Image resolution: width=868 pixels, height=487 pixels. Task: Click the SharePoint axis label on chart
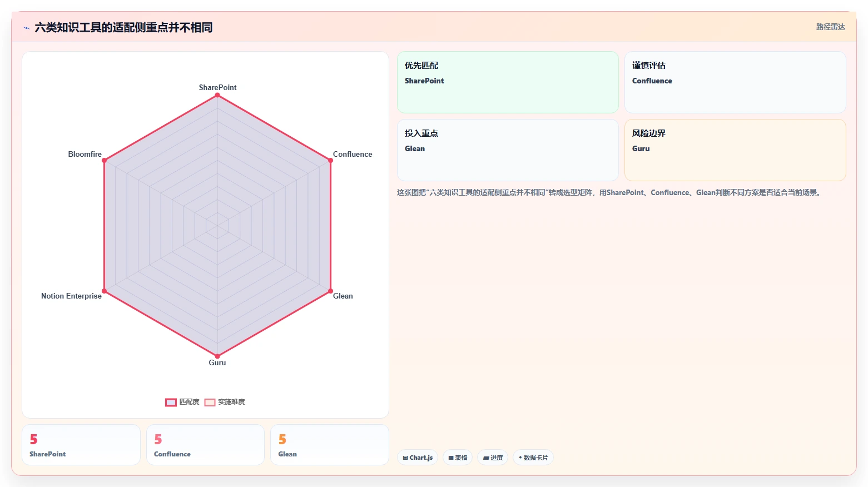(x=217, y=87)
